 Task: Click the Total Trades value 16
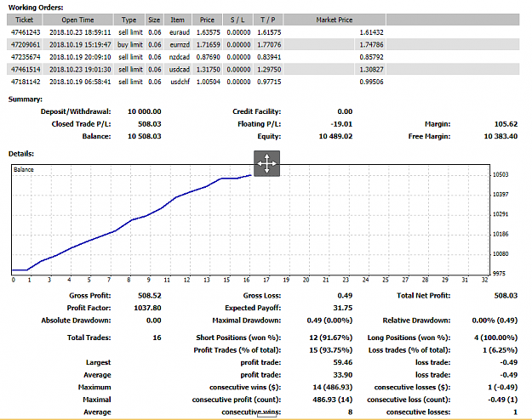point(157,338)
